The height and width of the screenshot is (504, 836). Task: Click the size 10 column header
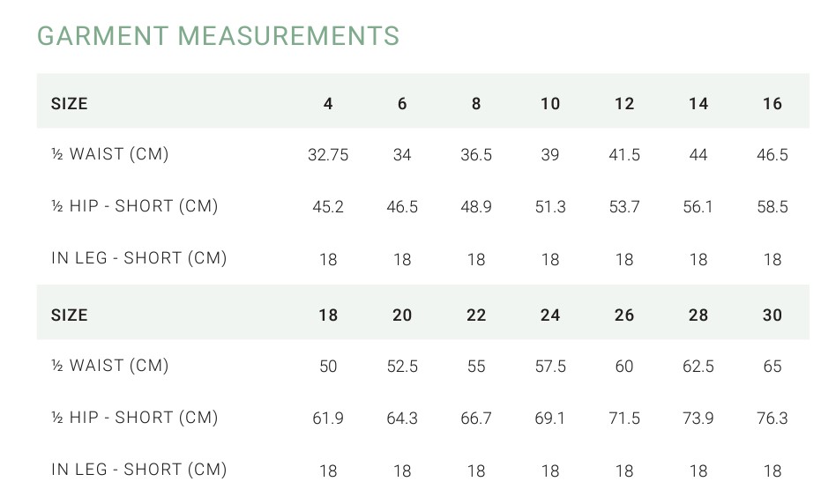550,103
